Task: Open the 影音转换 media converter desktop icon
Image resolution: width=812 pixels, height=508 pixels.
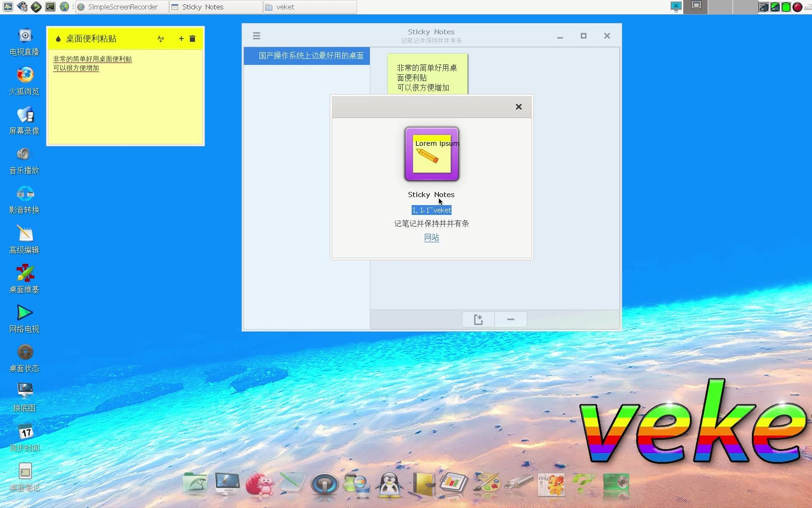Action: click(24, 199)
